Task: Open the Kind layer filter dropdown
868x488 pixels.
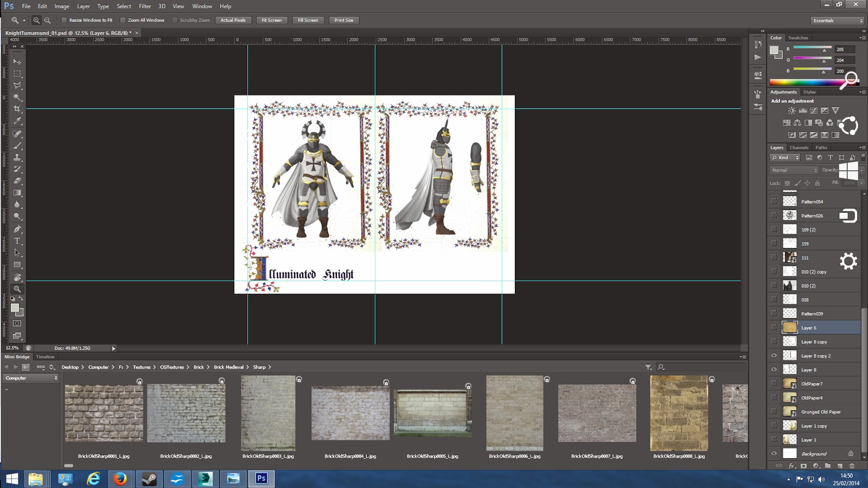Action: coord(786,157)
